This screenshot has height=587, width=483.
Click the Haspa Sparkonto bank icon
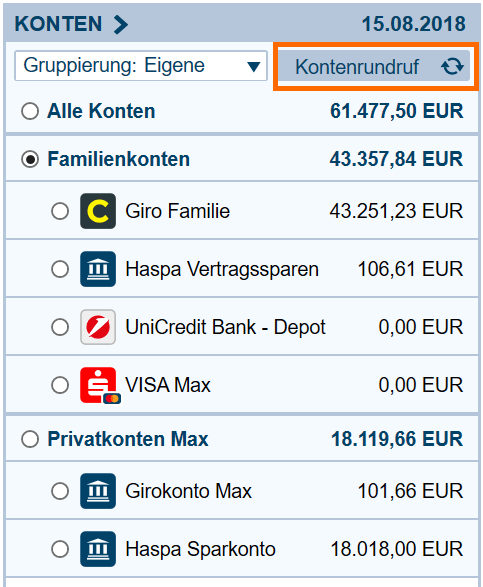tap(98, 549)
